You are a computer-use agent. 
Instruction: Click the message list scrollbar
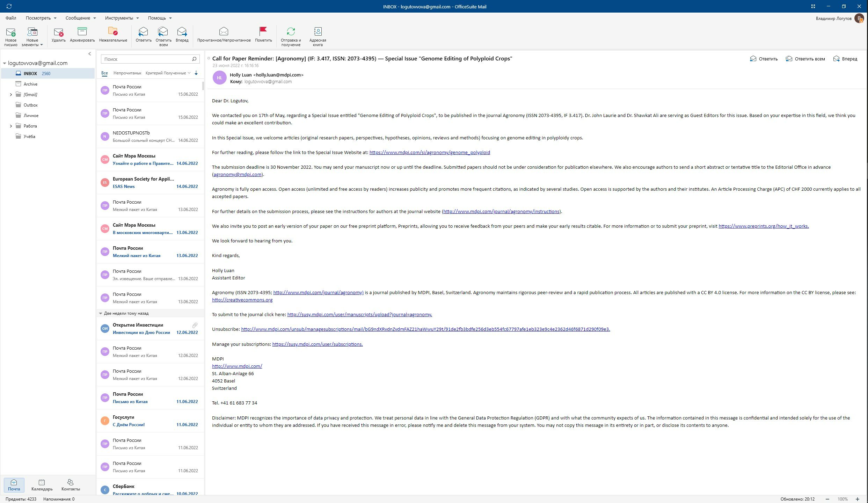tap(203, 86)
